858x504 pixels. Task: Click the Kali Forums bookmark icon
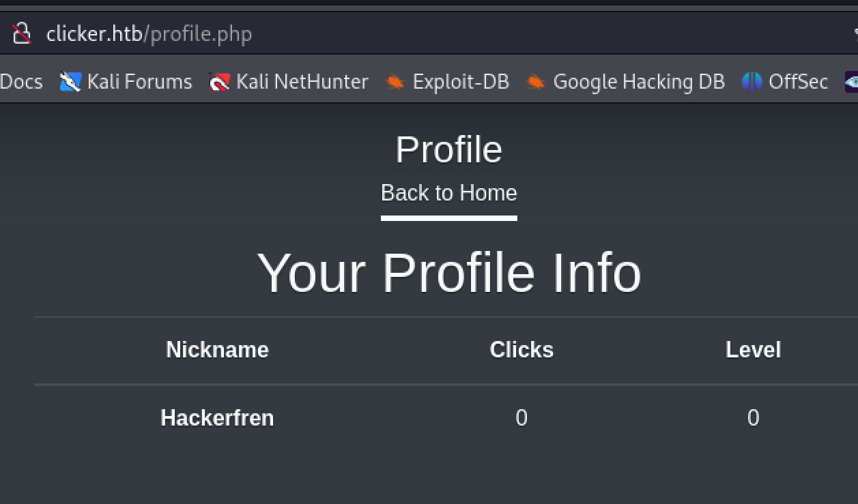(70, 82)
